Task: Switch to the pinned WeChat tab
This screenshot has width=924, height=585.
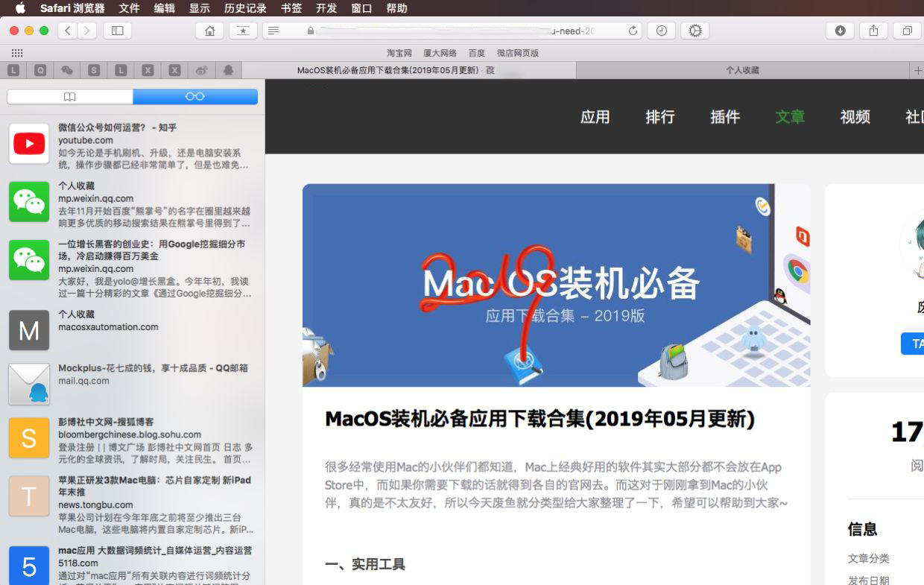Action: (67, 70)
